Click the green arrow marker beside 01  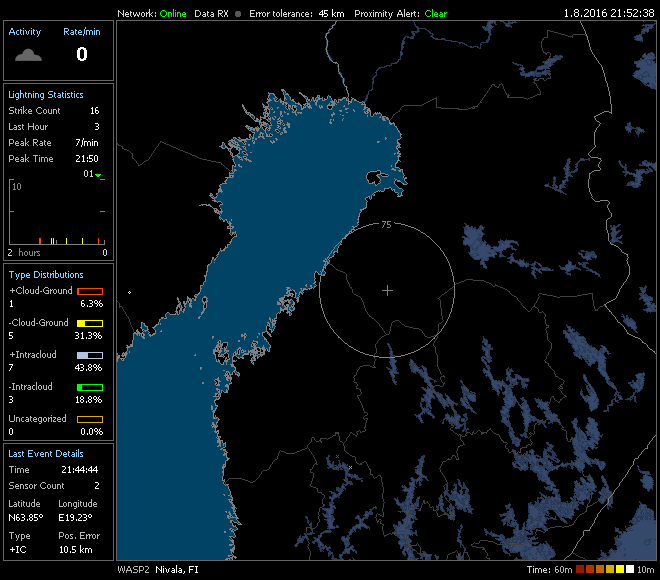(98, 175)
